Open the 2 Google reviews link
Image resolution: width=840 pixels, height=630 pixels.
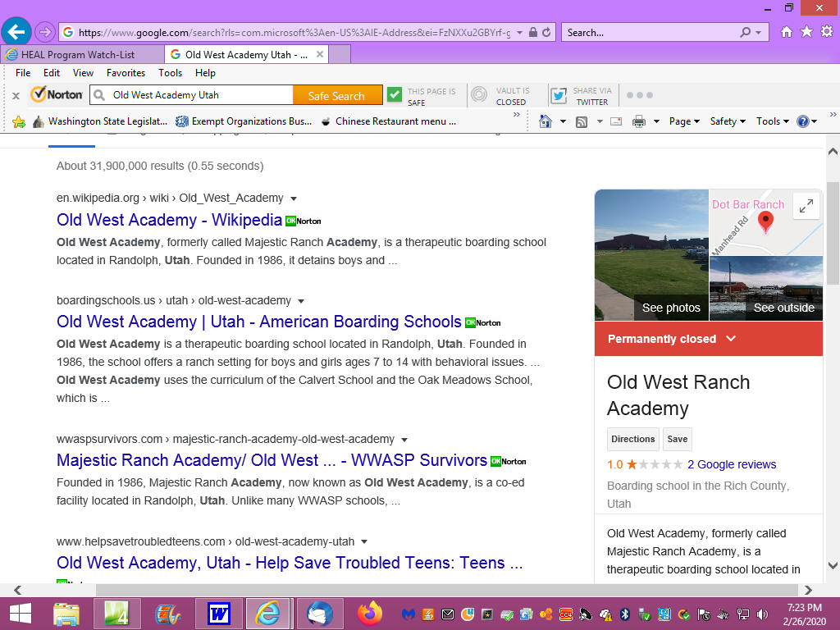click(732, 464)
